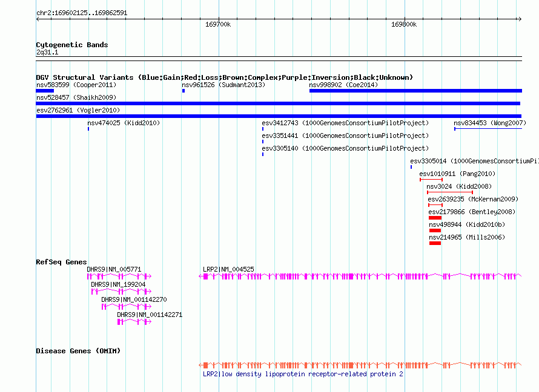
Task: Click the nsv214965 (Mills2006) label
Action: point(467,237)
